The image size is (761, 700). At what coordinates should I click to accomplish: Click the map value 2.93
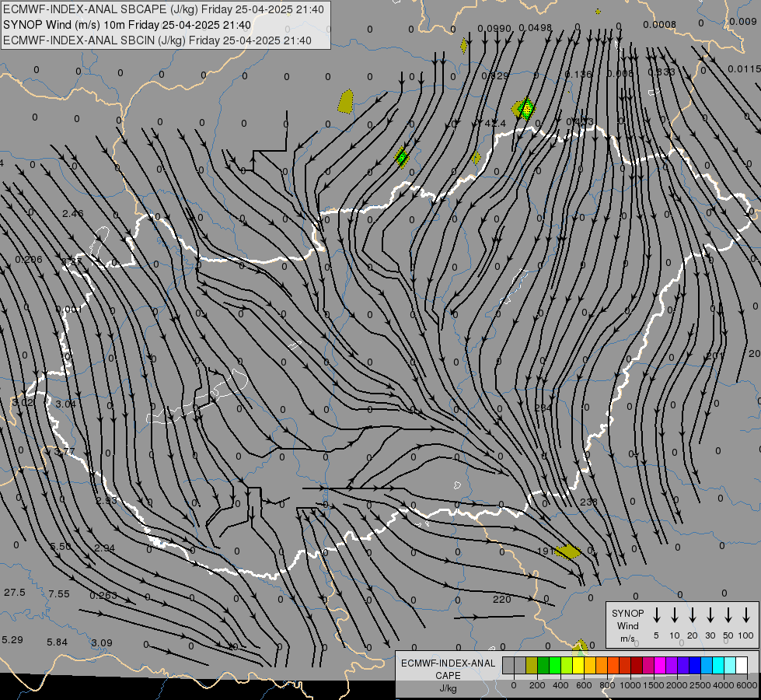point(106,500)
